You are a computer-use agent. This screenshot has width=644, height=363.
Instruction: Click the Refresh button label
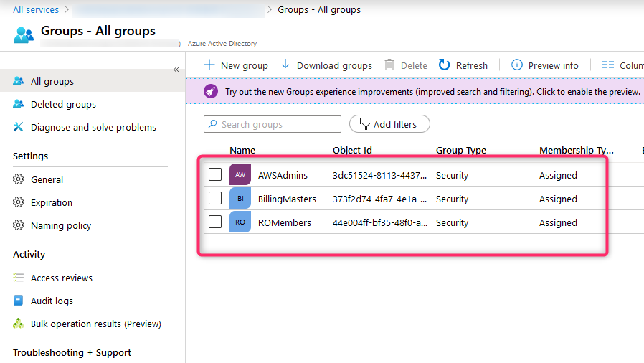point(471,66)
